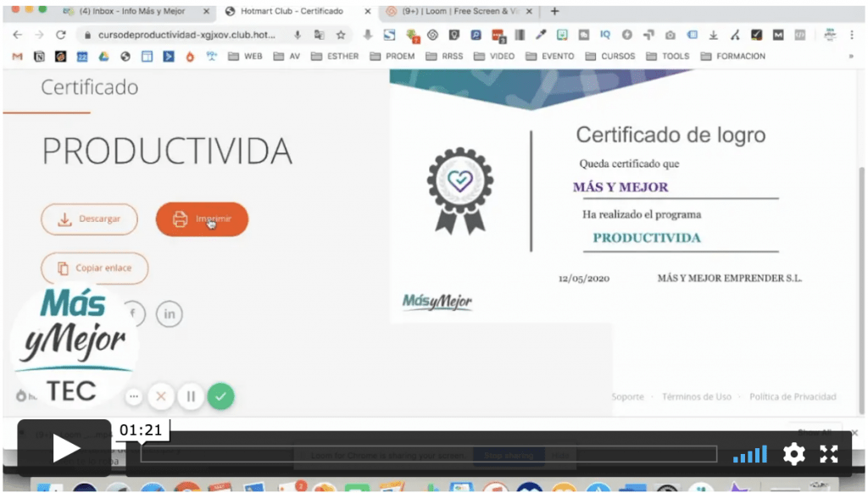Open the CURSOS bookmarks folder
The height and width of the screenshot is (493, 868).
click(610, 57)
